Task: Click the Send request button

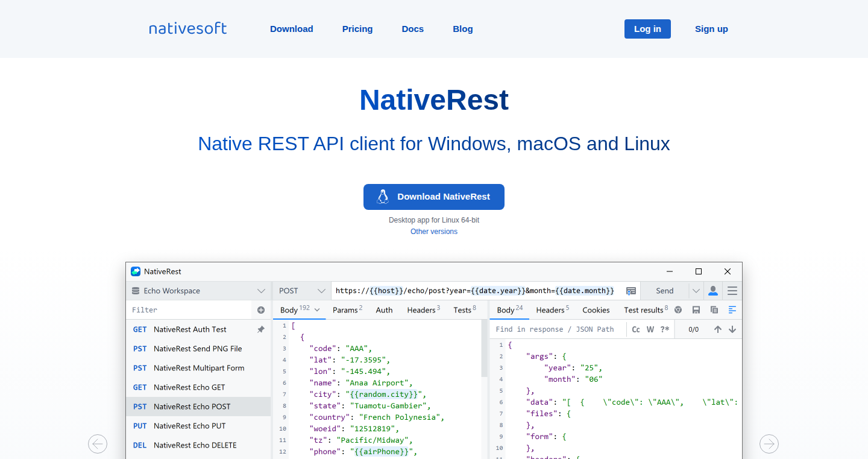Action: [665, 291]
